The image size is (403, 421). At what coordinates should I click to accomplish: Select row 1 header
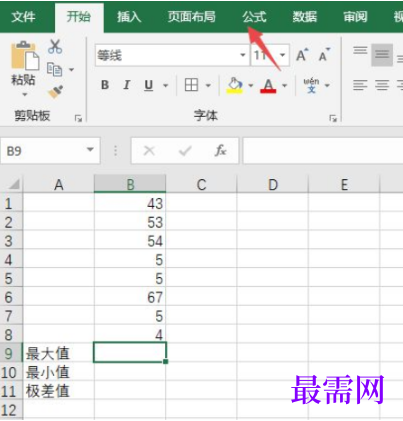pyautogui.click(x=11, y=203)
